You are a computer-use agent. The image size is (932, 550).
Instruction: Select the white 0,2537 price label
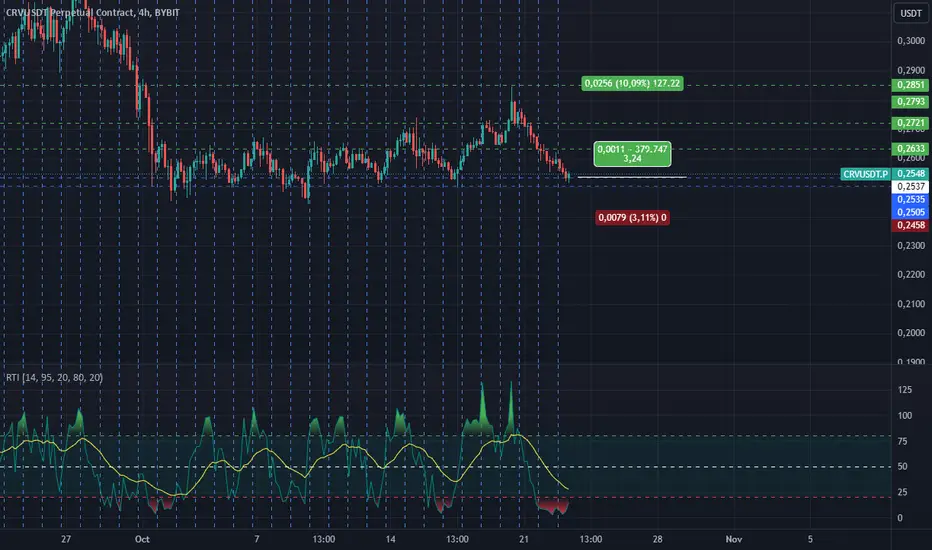[911, 187]
